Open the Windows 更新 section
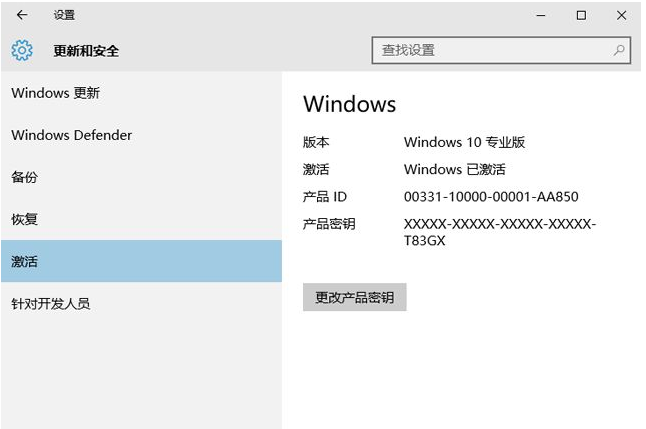Screen dimensions: 646x429 [56, 93]
